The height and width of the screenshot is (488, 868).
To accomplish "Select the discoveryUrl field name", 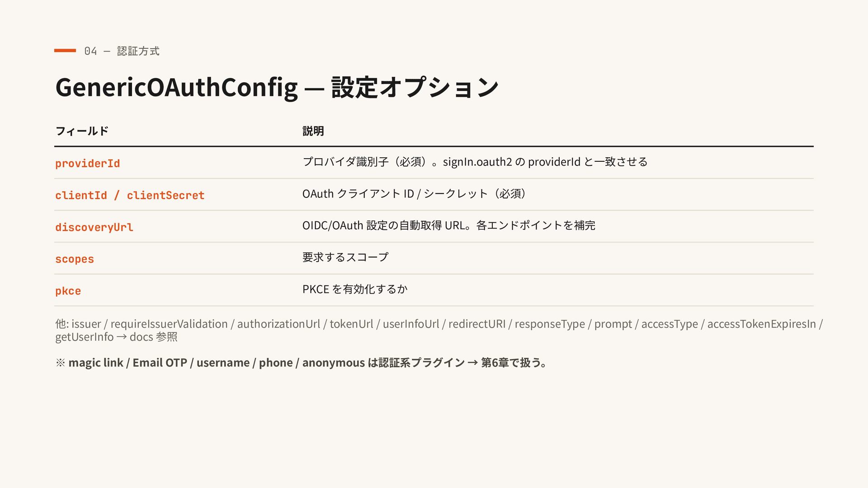I will tap(94, 227).
